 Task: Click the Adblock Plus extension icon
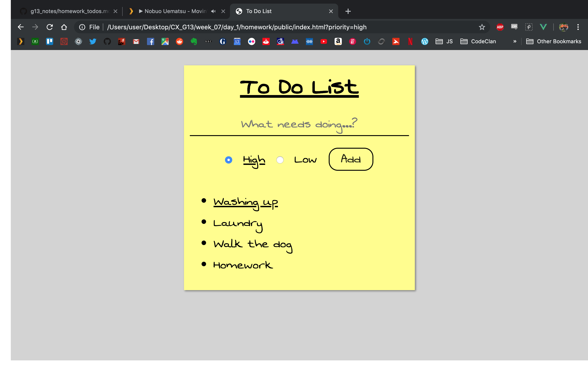coord(500,27)
